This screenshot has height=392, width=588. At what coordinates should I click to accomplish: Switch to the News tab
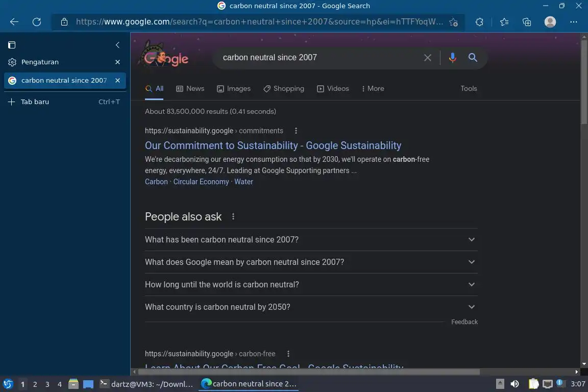tap(190, 89)
